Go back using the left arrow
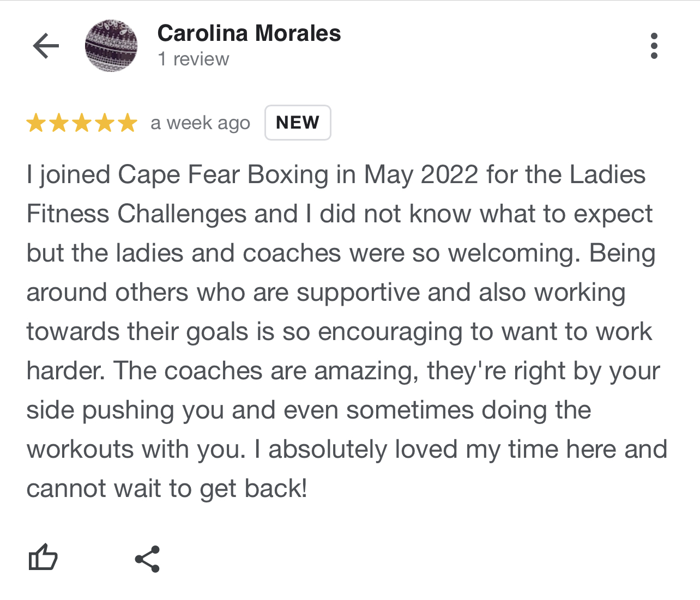The width and height of the screenshot is (700, 600). pos(46,46)
